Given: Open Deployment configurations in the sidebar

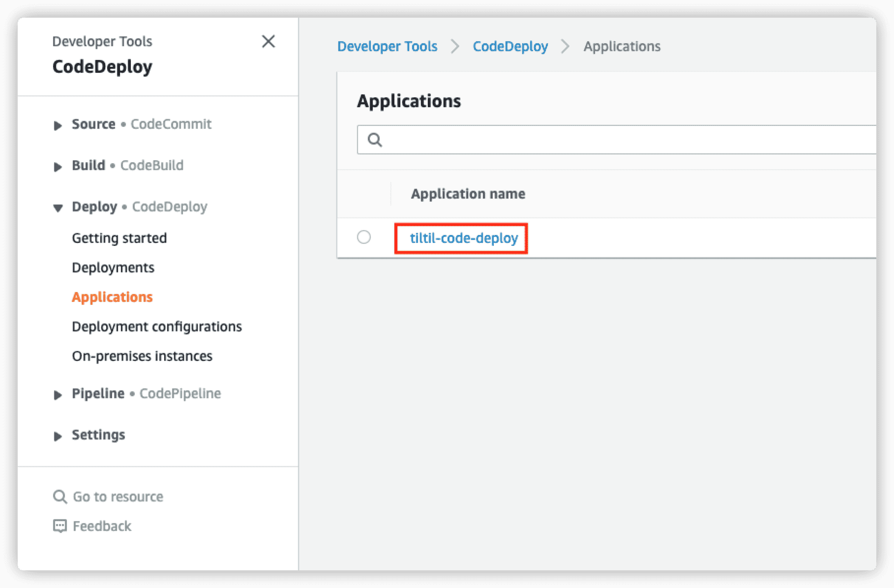Looking at the screenshot, I should point(157,326).
